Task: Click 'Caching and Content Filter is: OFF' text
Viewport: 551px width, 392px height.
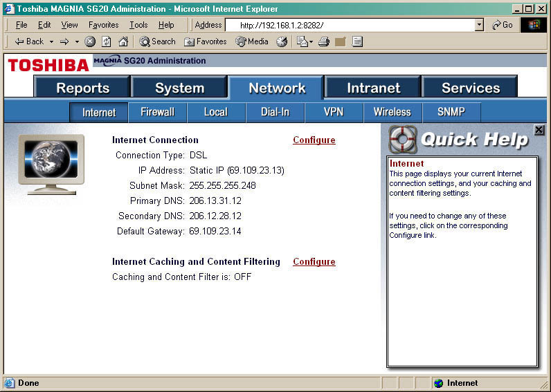Action: point(181,277)
